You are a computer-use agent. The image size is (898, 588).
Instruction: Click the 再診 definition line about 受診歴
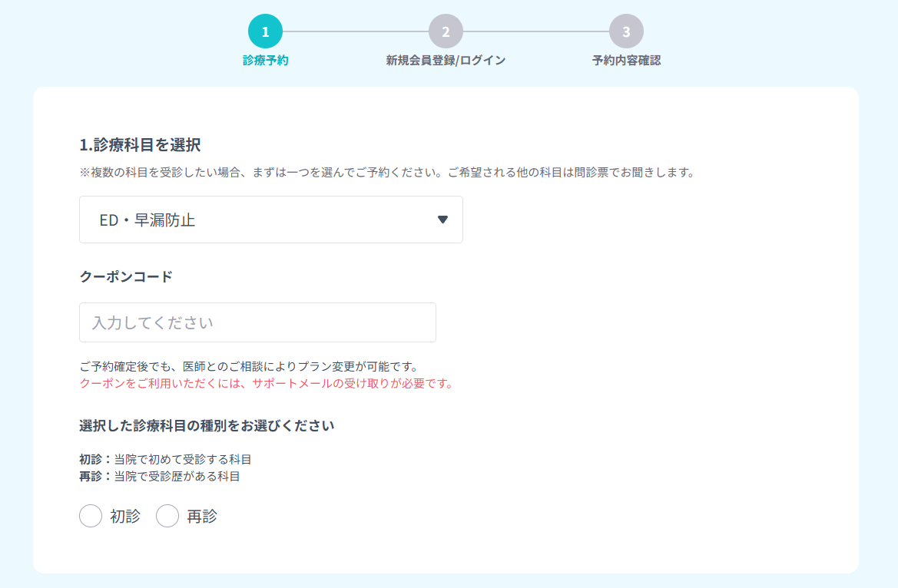[x=160, y=477]
